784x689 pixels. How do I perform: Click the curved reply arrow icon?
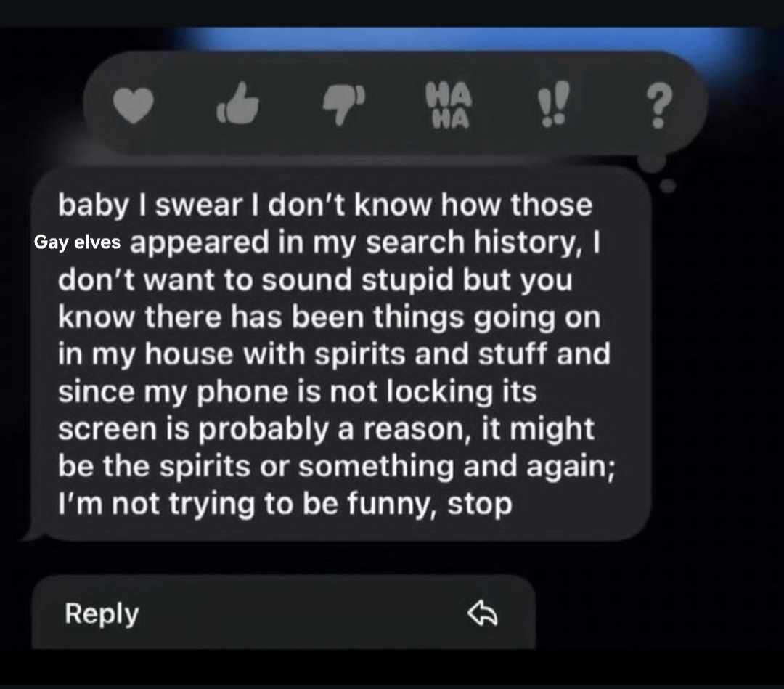click(483, 613)
